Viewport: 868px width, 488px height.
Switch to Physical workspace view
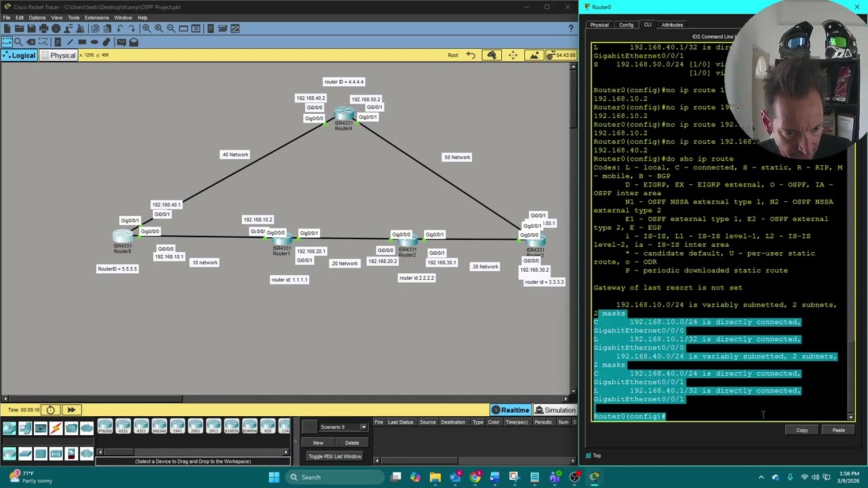(x=58, y=56)
